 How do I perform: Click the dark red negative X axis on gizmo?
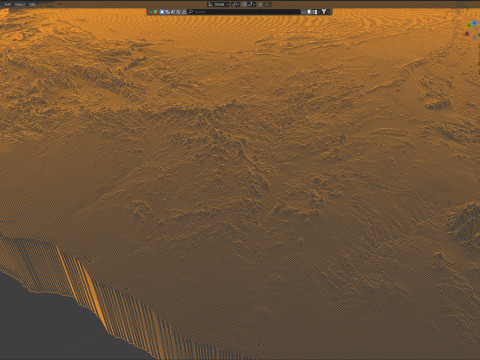click(x=467, y=34)
